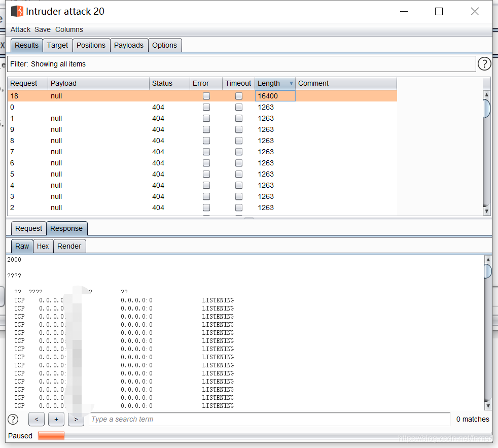Go to previous search match button
Screen dimensions: 498x448
[37, 419]
